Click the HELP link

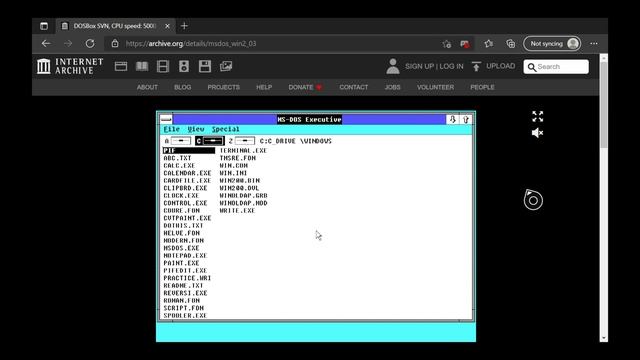click(x=264, y=87)
